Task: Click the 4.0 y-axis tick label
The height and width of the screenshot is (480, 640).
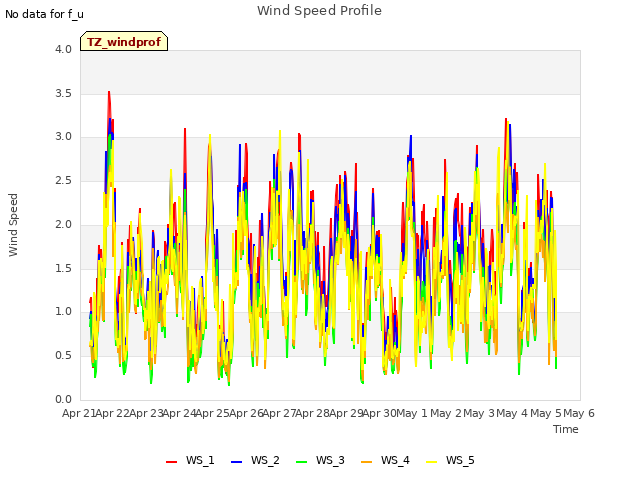Action: pos(63,49)
